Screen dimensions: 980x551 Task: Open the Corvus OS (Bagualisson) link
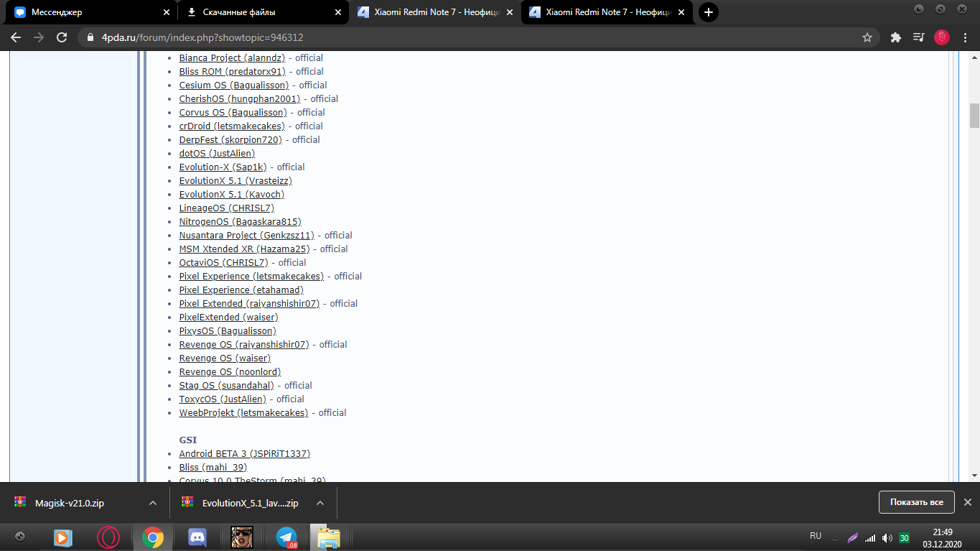233,113
